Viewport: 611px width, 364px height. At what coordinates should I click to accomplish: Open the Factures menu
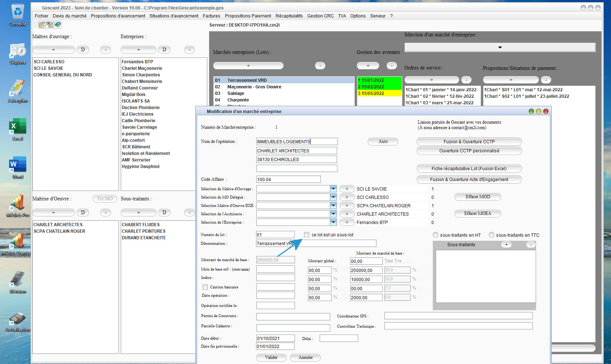(211, 16)
